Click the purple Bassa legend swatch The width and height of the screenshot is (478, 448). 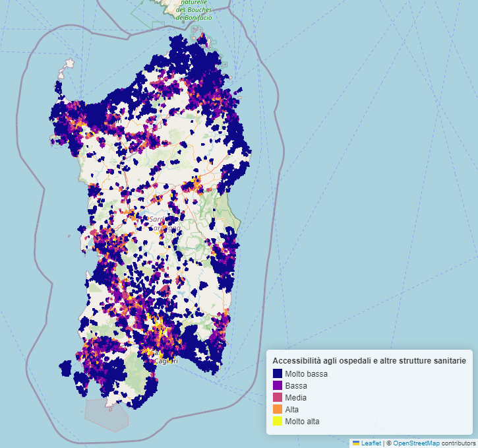(x=277, y=386)
